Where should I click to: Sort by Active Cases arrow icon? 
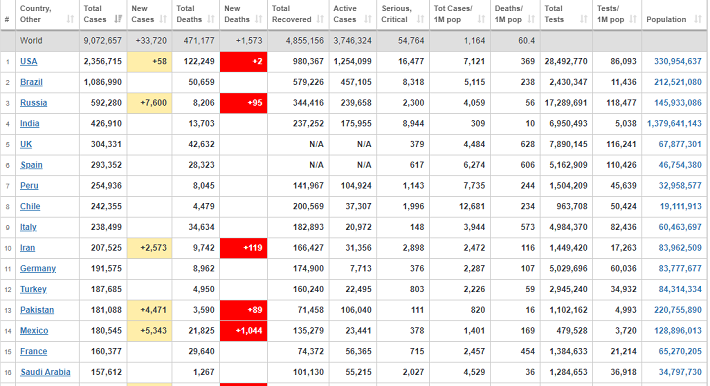(368, 19)
